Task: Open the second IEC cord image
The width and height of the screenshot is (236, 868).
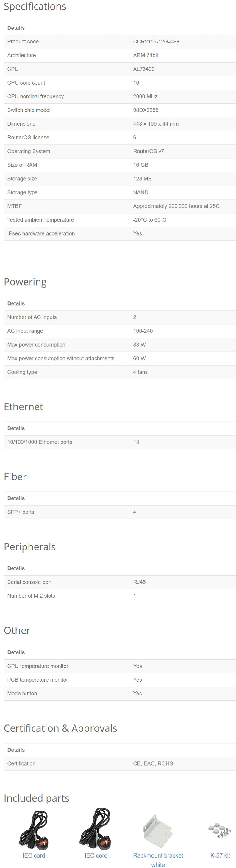Action: (96, 829)
